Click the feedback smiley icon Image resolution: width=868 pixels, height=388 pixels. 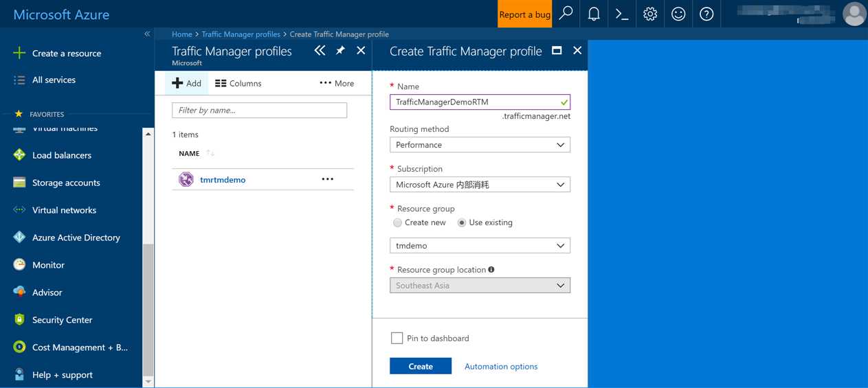point(678,14)
